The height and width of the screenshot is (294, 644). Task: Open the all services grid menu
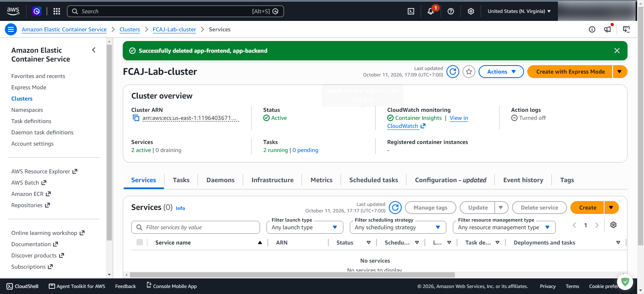(57, 11)
